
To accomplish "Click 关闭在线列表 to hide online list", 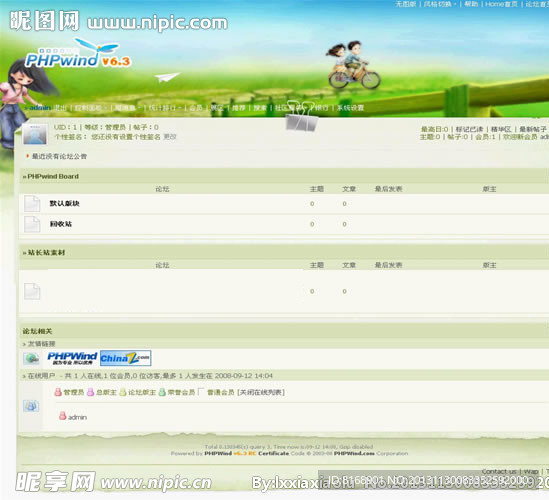I will tap(261, 392).
